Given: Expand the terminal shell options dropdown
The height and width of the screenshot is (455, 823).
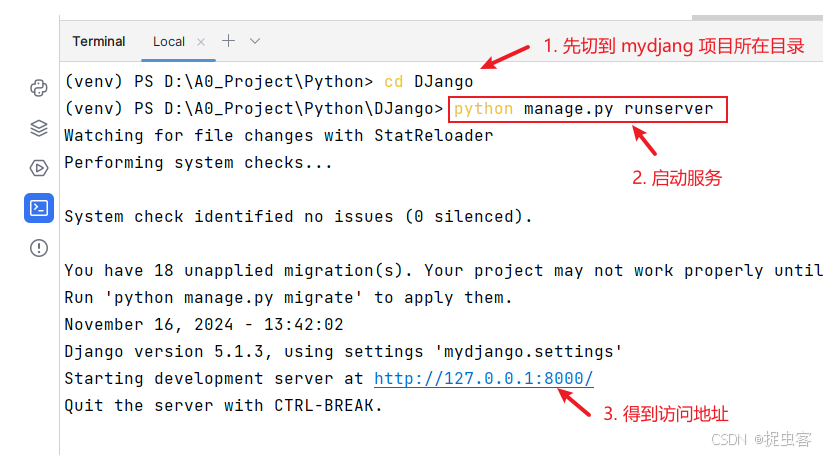Looking at the screenshot, I should (x=255, y=41).
